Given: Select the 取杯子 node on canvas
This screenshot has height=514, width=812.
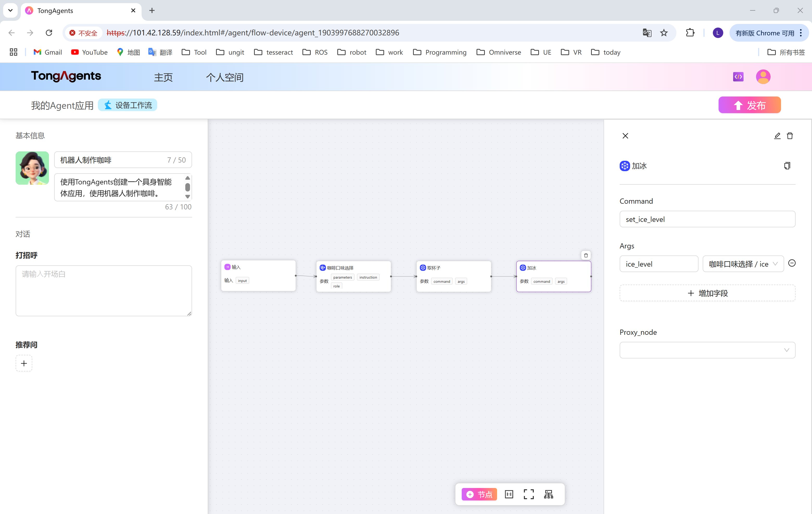Looking at the screenshot, I should coord(454,276).
